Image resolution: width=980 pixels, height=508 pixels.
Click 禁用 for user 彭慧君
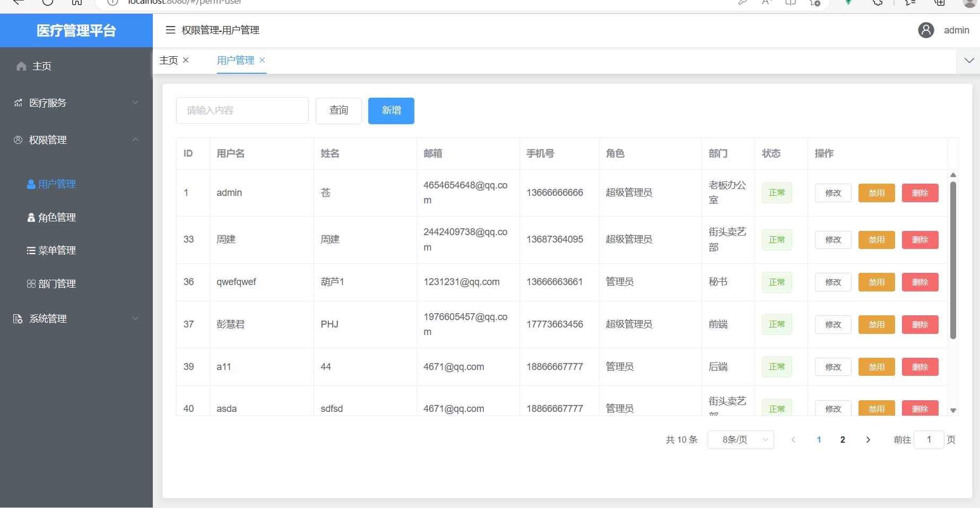point(877,324)
